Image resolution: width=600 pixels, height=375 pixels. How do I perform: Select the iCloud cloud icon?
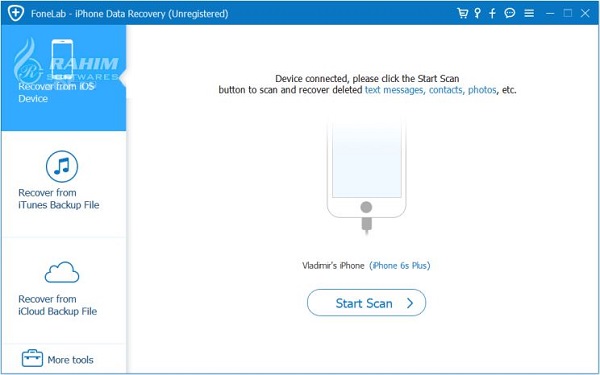coord(62,272)
